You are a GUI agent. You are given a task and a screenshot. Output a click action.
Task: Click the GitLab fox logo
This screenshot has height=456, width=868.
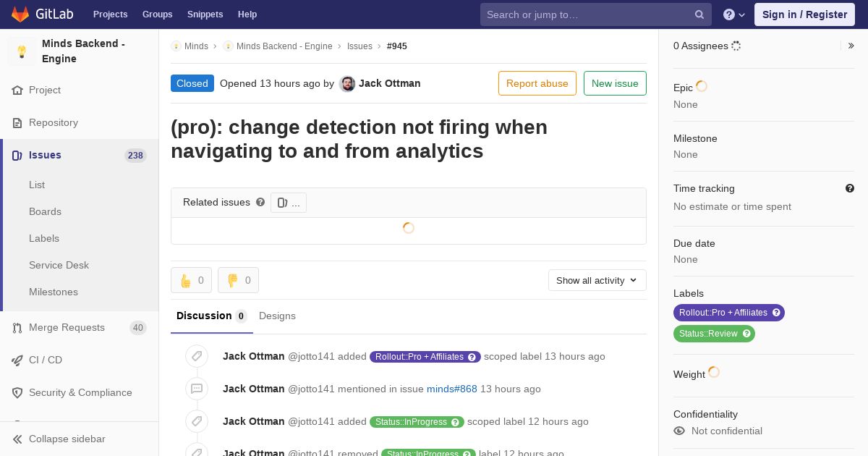[x=20, y=14]
